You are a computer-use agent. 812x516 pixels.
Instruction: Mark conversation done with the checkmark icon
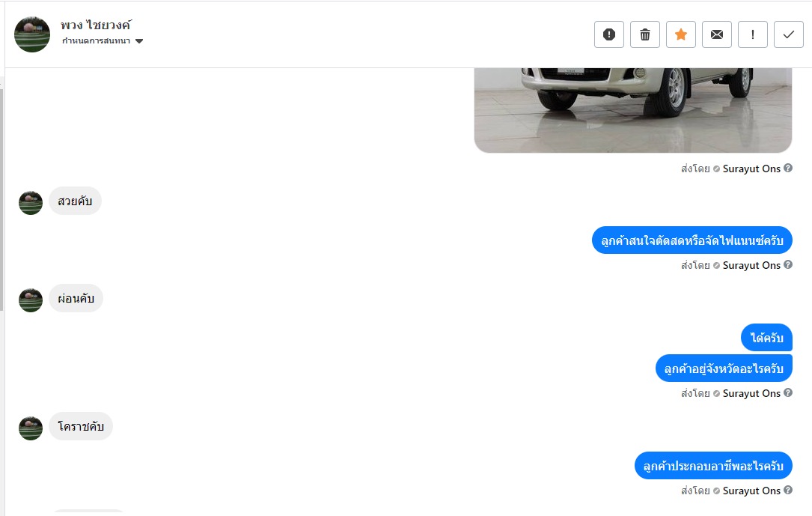[789, 34]
